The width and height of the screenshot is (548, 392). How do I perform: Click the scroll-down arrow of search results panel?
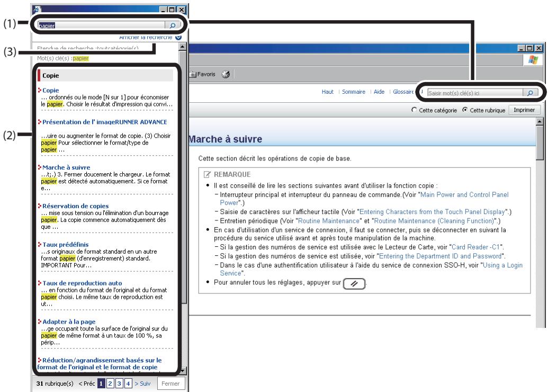[183, 370]
